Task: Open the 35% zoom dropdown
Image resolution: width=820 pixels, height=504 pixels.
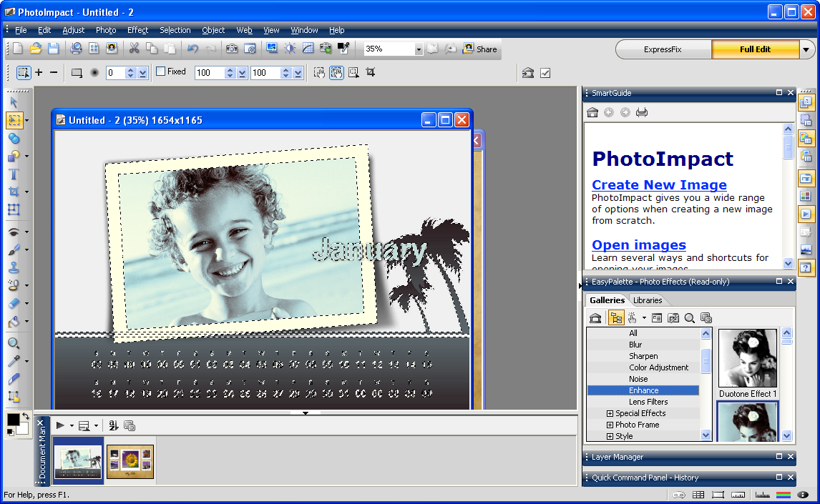Action: [x=419, y=49]
